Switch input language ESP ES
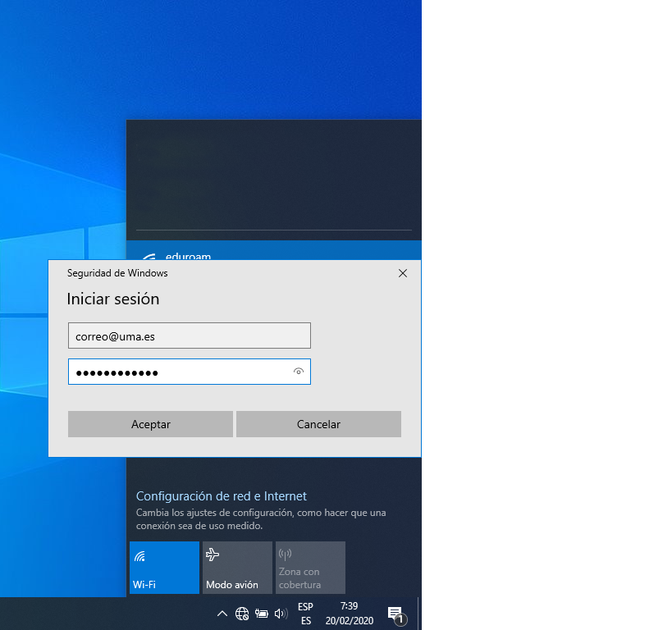The image size is (672, 630). coord(305,614)
